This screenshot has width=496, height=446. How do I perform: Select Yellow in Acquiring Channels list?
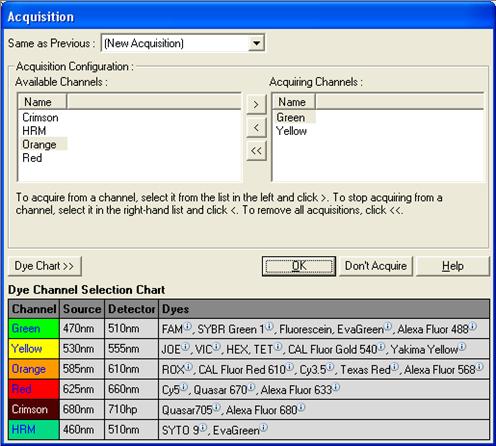click(x=291, y=131)
